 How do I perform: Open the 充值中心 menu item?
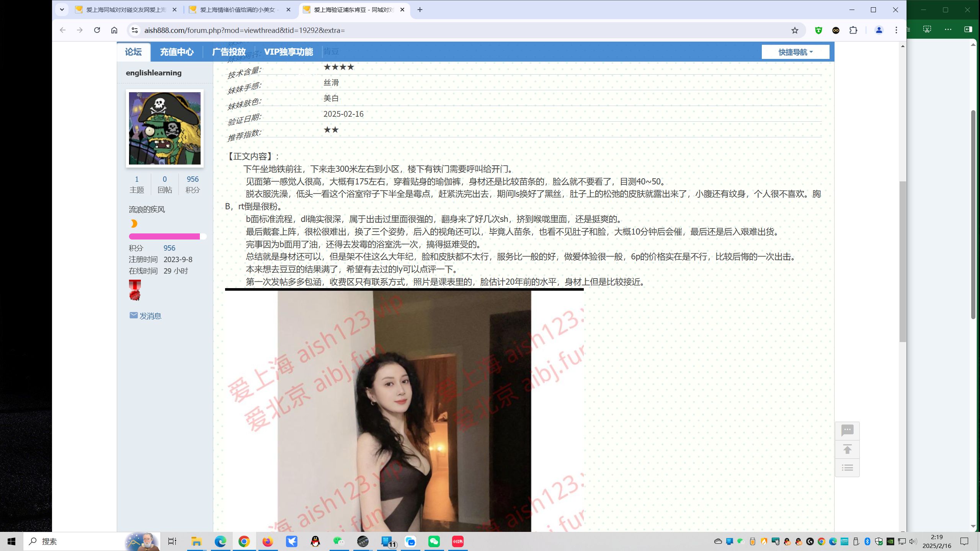[x=176, y=52]
